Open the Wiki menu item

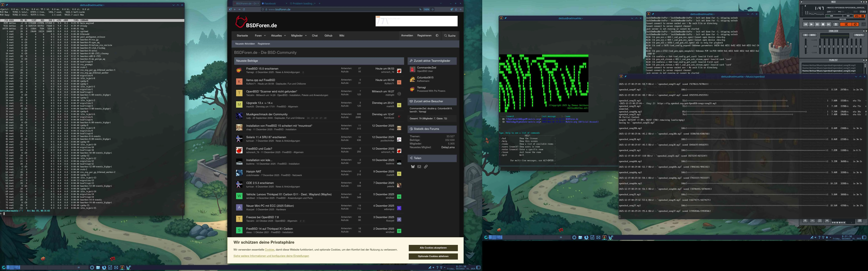click(342, 35)
